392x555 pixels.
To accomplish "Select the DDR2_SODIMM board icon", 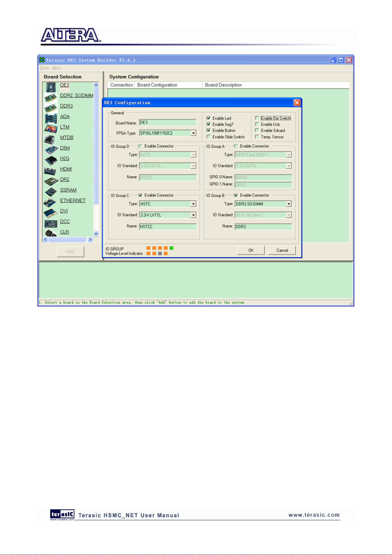I will click(51, 98).
